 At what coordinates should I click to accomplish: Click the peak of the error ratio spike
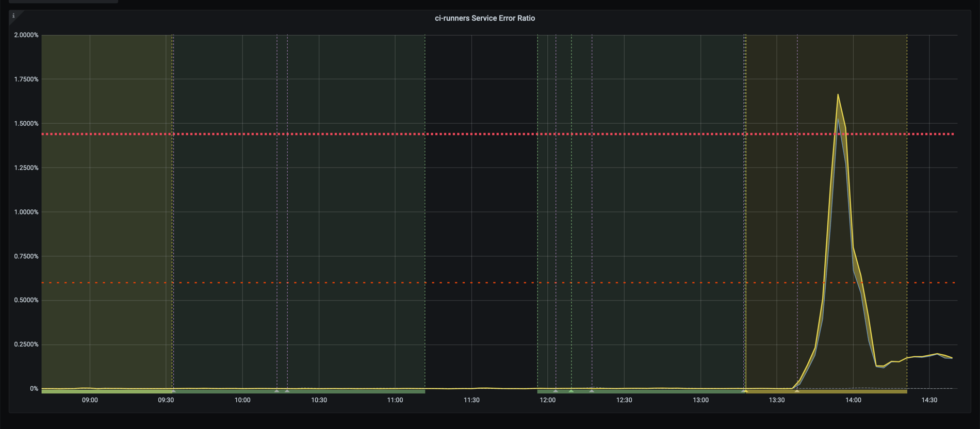coord(838,95)
